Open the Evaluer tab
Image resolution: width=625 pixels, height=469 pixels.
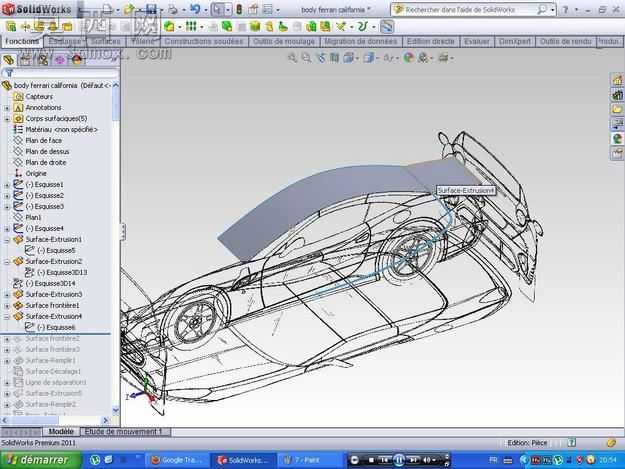point(477,41)
